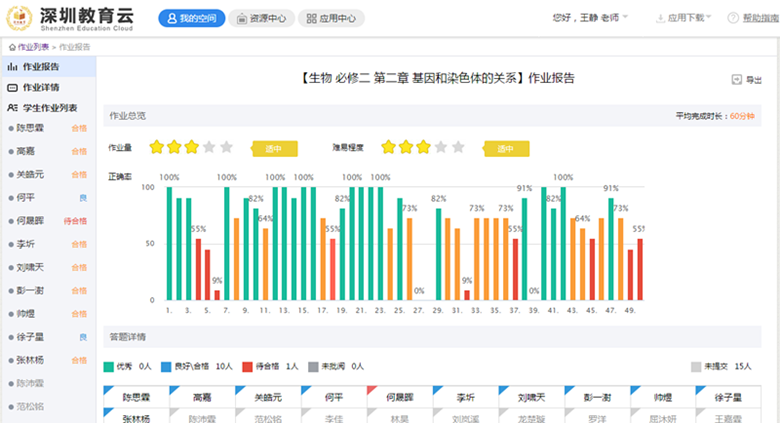Click the 关皓元 cell in answer grid
The height and width of the screenshot is (423, 780).
click(268, 397)
